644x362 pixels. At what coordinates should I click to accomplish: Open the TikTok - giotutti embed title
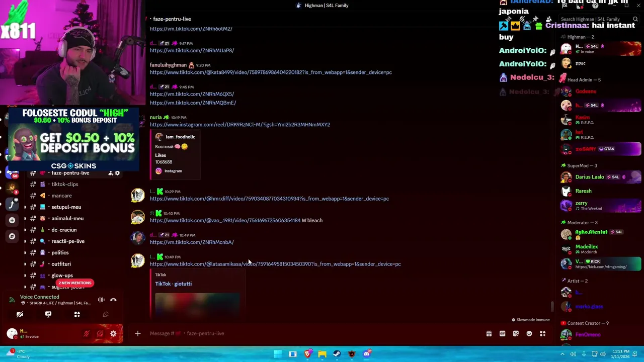[174, 284]
